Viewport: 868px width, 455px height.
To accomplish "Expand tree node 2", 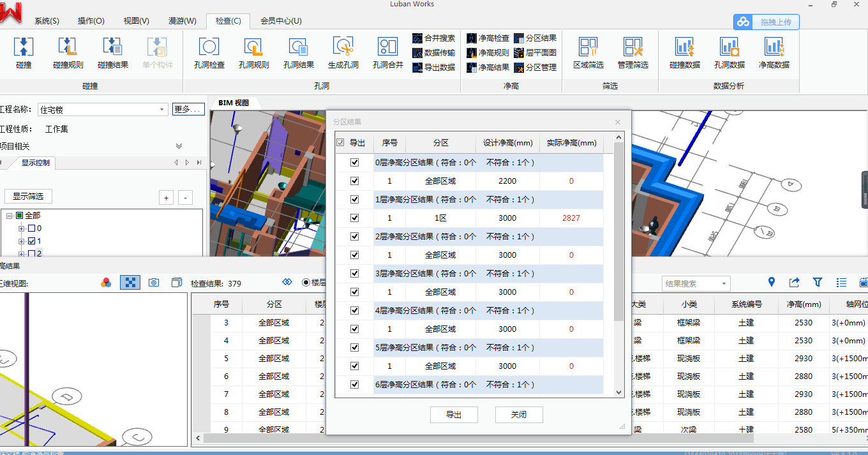I will 22,254.
